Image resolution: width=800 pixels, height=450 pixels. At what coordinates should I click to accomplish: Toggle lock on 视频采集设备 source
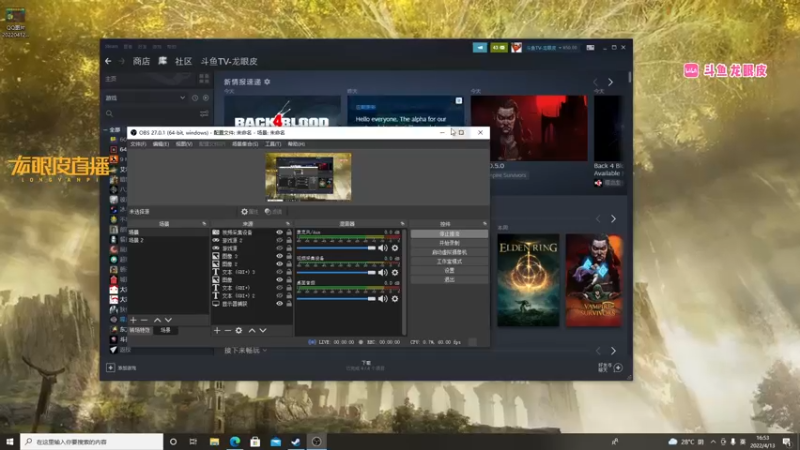[289, 232]
